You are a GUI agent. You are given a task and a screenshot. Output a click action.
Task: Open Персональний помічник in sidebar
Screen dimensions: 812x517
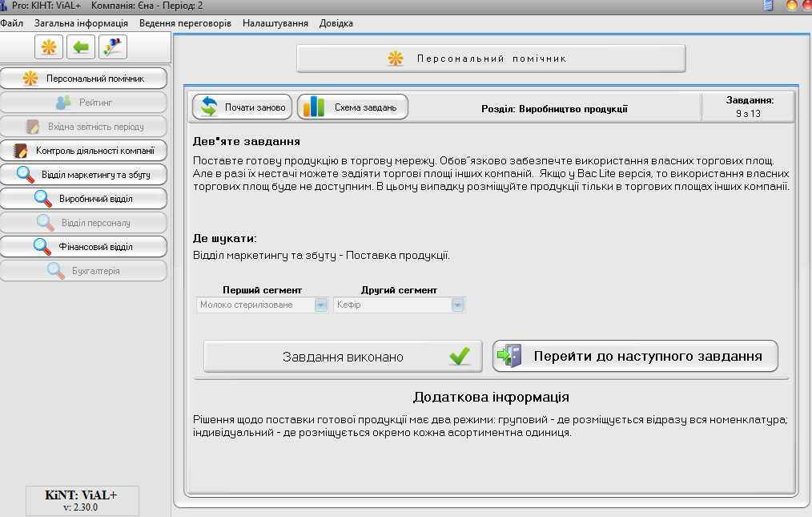pos(83,79)
